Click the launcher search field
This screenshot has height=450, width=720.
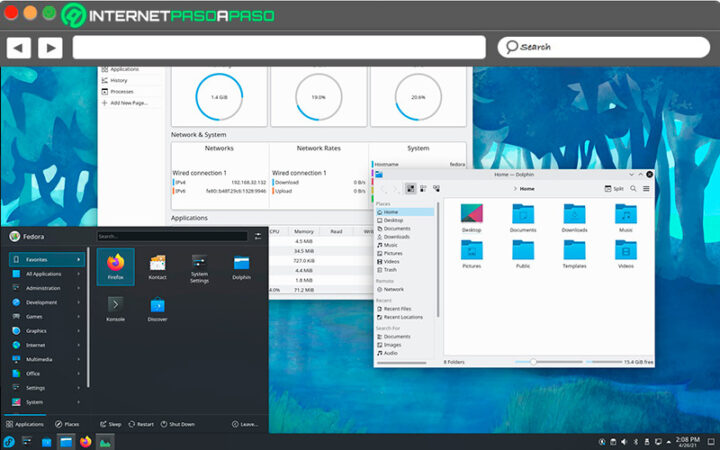[172, 236]
